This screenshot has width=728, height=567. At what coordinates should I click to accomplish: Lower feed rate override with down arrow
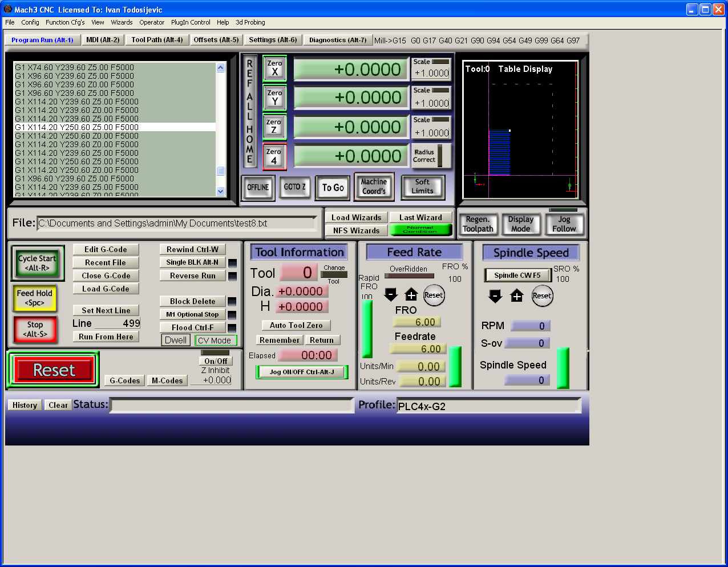[391, 295]
